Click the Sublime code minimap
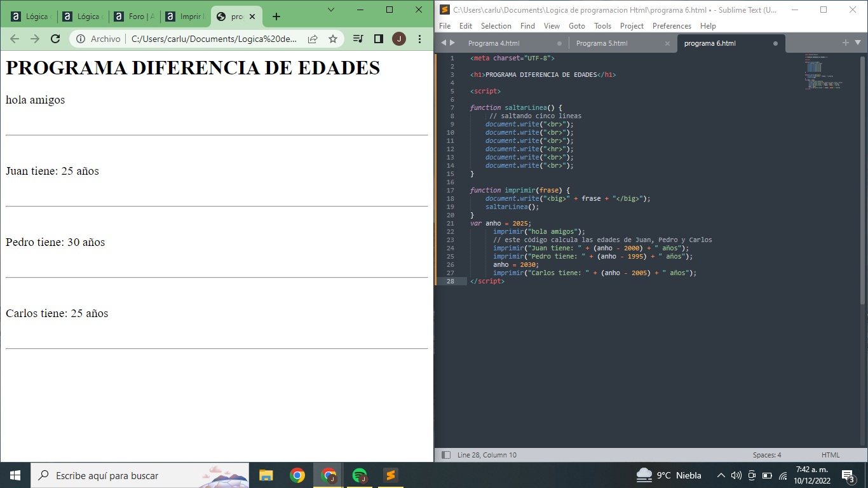 click(x=824, y=72)
